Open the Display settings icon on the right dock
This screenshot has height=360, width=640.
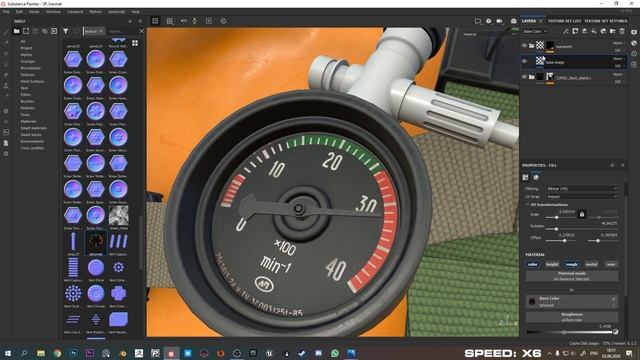pyautogui.click(x=634, y=32)
